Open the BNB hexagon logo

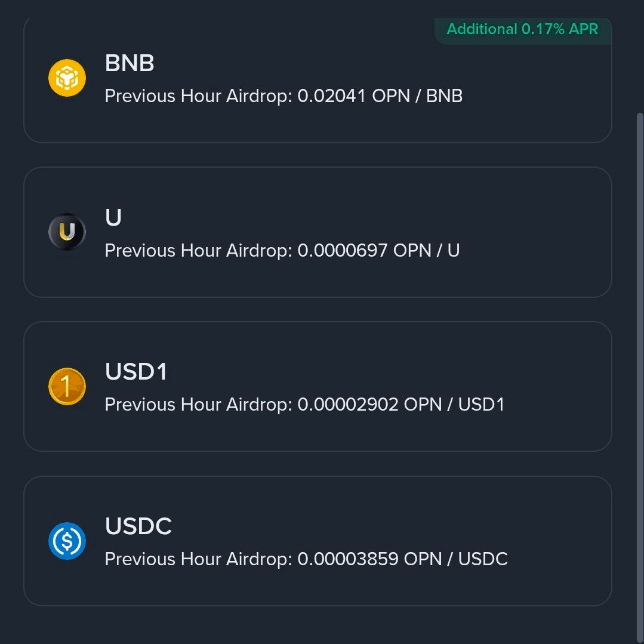pyautogui.click(x=67, y=78)
